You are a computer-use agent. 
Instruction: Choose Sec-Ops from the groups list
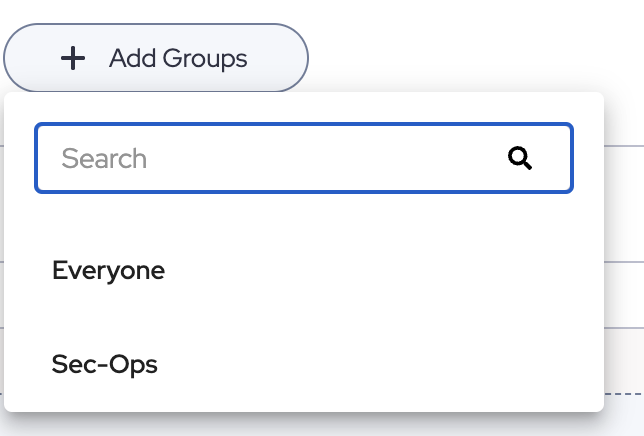(x=105, y=364)
